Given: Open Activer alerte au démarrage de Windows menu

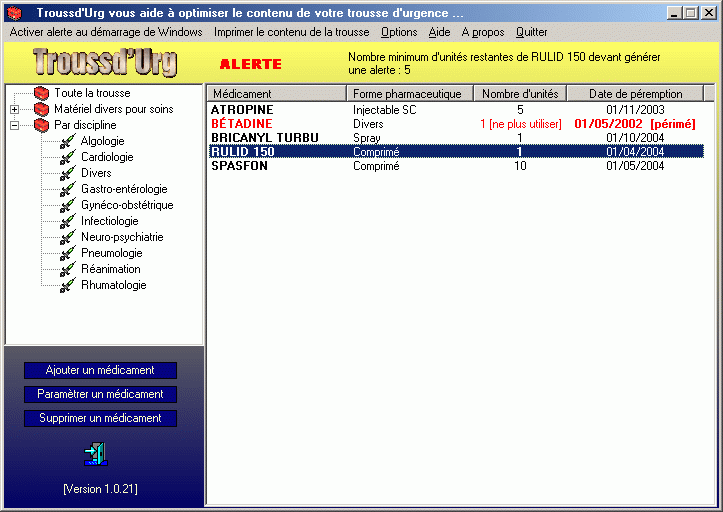Looking at the screenshot, I should coord(106,32).
